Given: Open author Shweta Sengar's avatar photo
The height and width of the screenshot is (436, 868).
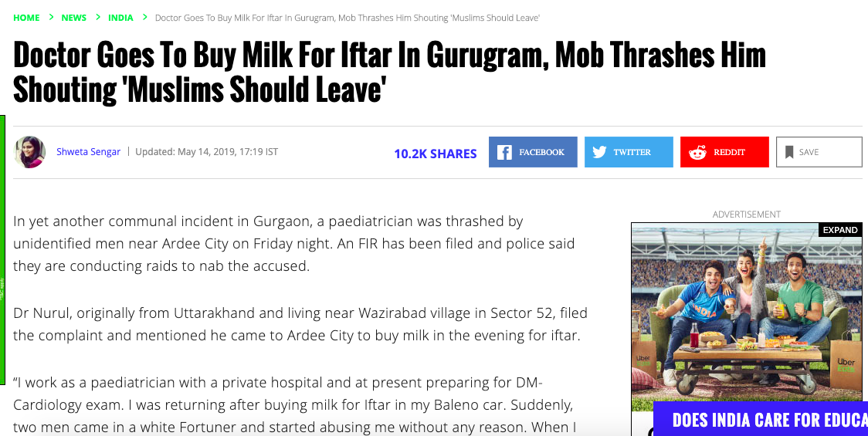Looking at the screenshot, I should 30,152.
